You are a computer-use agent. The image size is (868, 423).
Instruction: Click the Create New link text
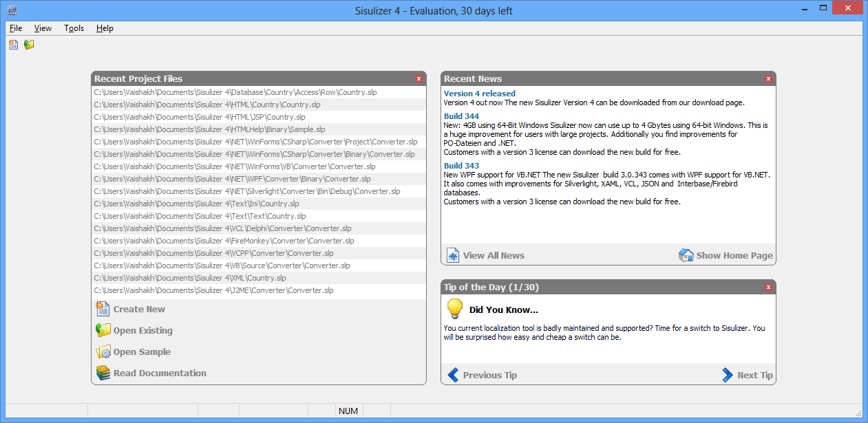(139, 310)
